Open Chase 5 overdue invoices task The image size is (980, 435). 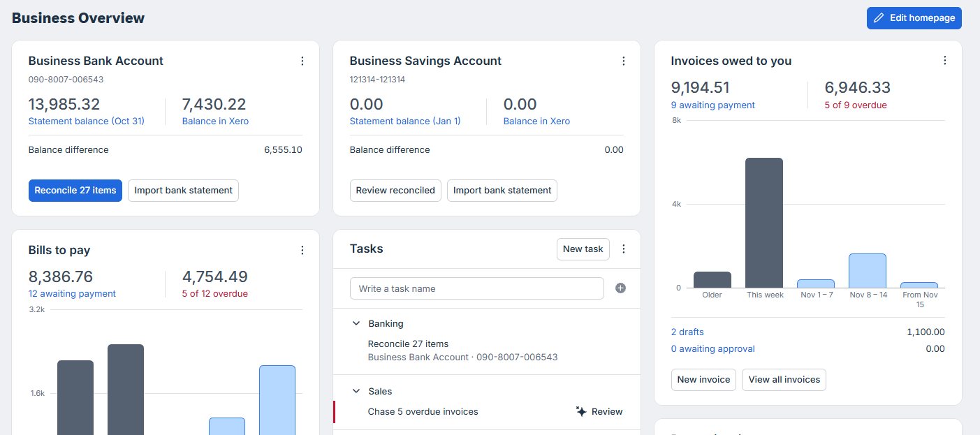[x=423, y=412]
